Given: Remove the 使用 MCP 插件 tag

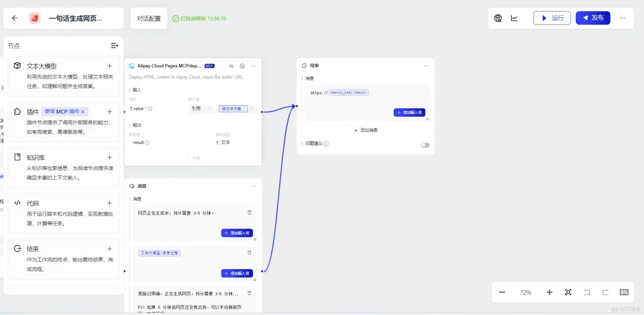Looking at the screenshot, I should [x=83, y=111].
